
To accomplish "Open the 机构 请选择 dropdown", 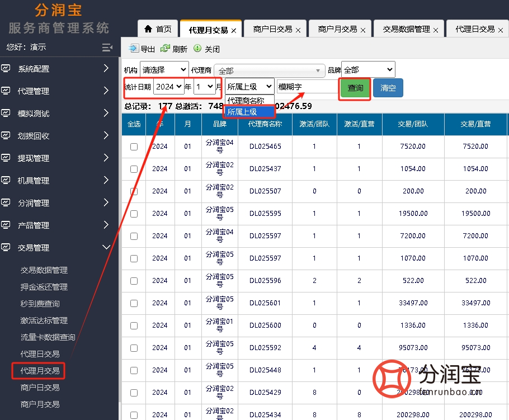I will 164,69.
